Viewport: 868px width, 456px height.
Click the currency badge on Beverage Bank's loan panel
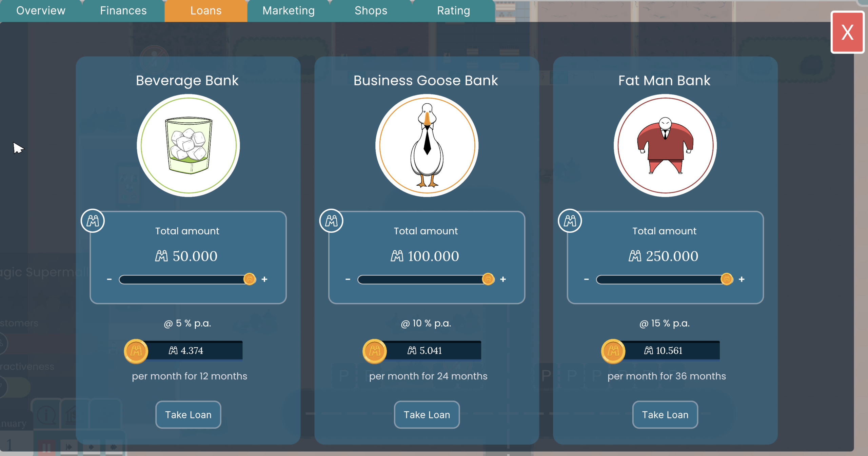[x=93, y=221]
